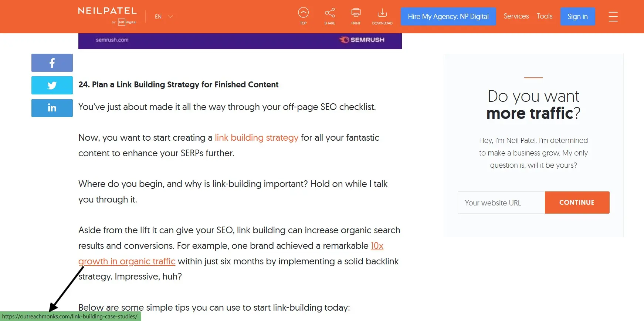
Task: Share the article on Twitter
Action: [52, 86]
